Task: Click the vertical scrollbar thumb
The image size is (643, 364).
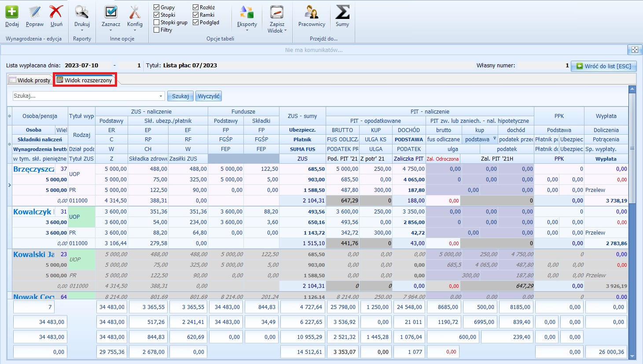Action: tap(632, 147)
